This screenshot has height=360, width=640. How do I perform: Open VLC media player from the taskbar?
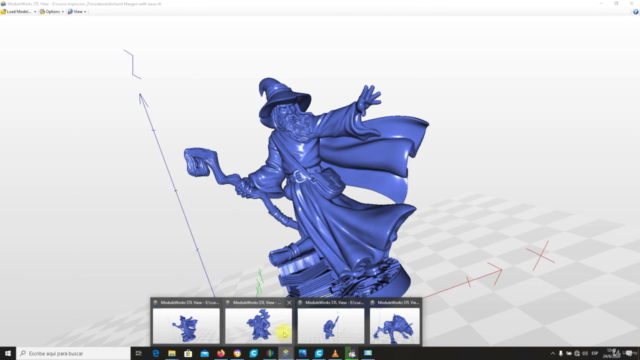[335, 353]
